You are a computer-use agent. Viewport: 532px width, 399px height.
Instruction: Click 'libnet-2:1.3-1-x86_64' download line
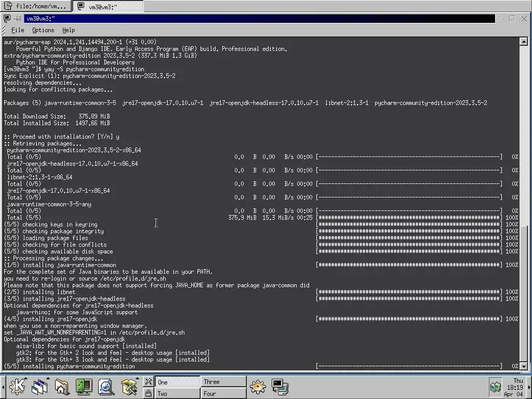point(39,177)
